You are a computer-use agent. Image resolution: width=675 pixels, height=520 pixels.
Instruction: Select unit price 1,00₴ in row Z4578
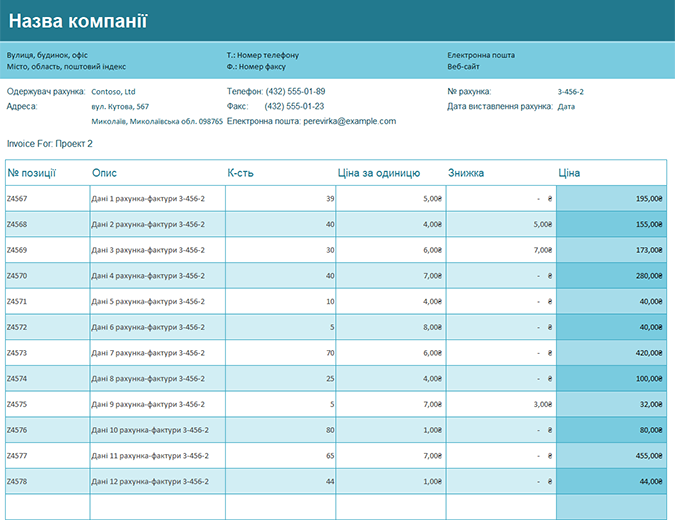(x=391, y=481)
